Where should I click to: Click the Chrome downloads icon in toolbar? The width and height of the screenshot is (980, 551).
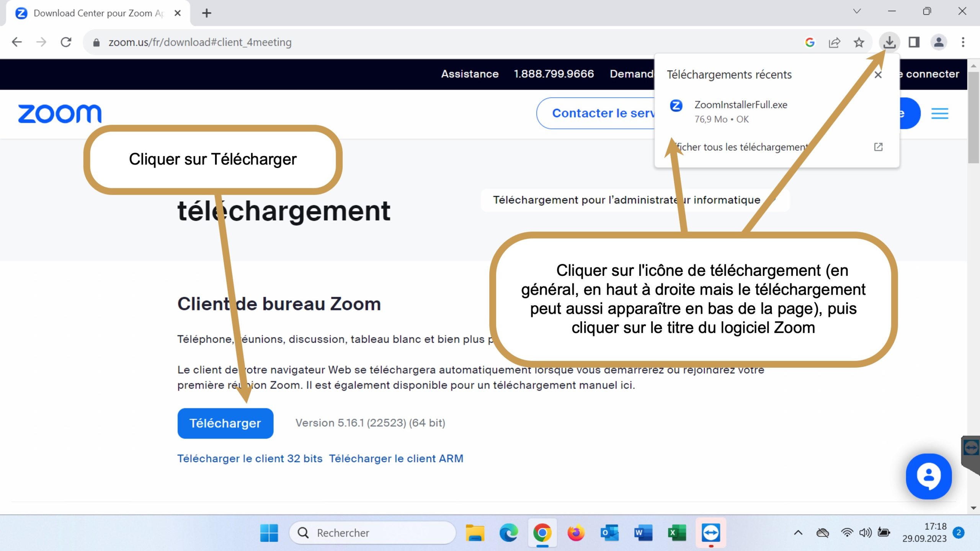point(889,42)
